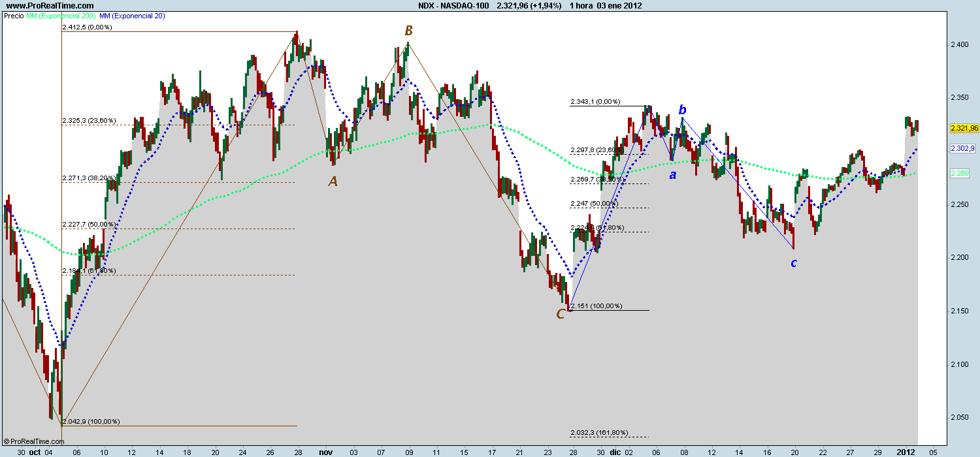Click the blue EMA 20 value tag 2.302,9
Screen dimensions: 980x457
[962, 148]
